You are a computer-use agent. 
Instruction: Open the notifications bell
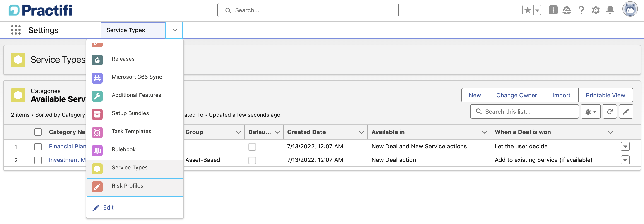[x=610, y=10]
